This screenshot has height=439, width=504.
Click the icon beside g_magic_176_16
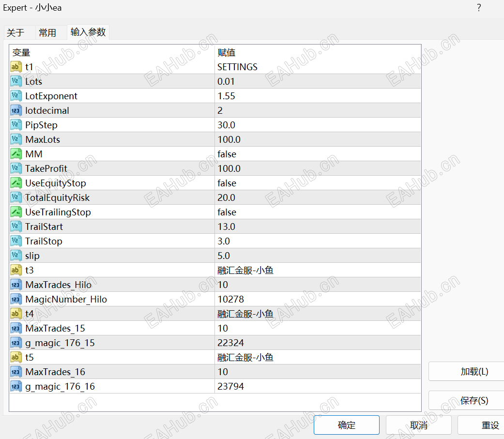point(16,386)
